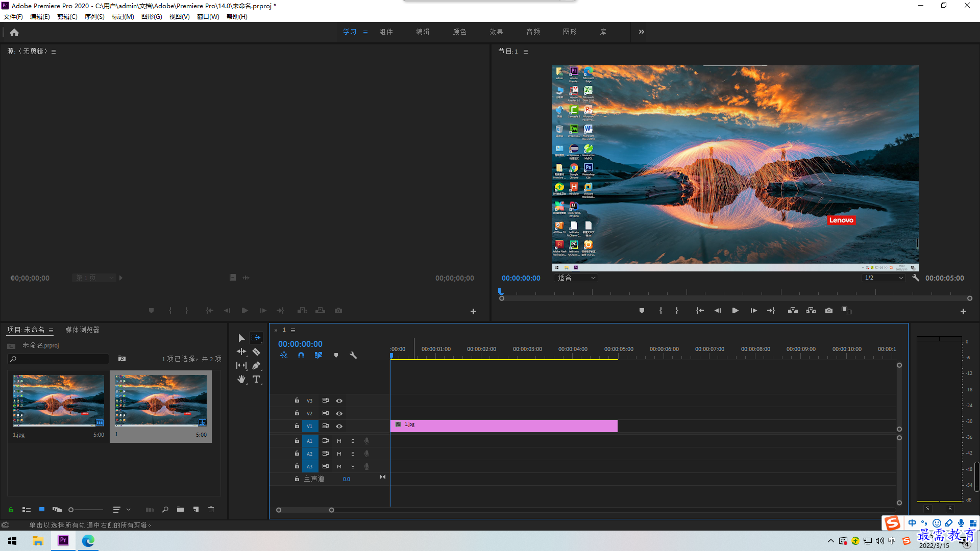The height and width of the screenshot is (551, 980).
Task: Open timeline sequence panel menu
Action: tap(293, 330)
